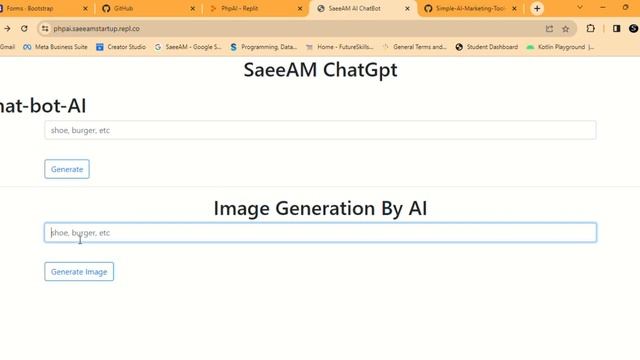
Task: Click the Generate button
Action: tap(67, 169)
